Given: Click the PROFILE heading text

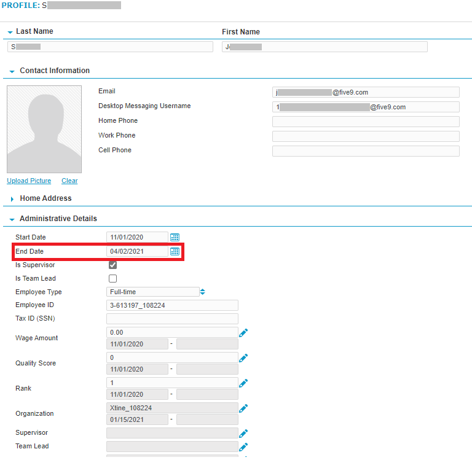Looking at the screenshot, I should point(21,6).
